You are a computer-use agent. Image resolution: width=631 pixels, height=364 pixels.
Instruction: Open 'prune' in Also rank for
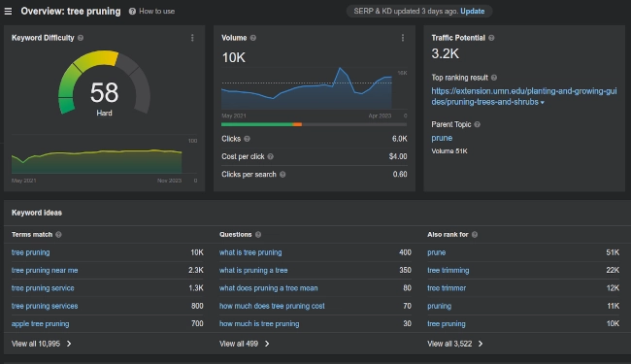436,252
